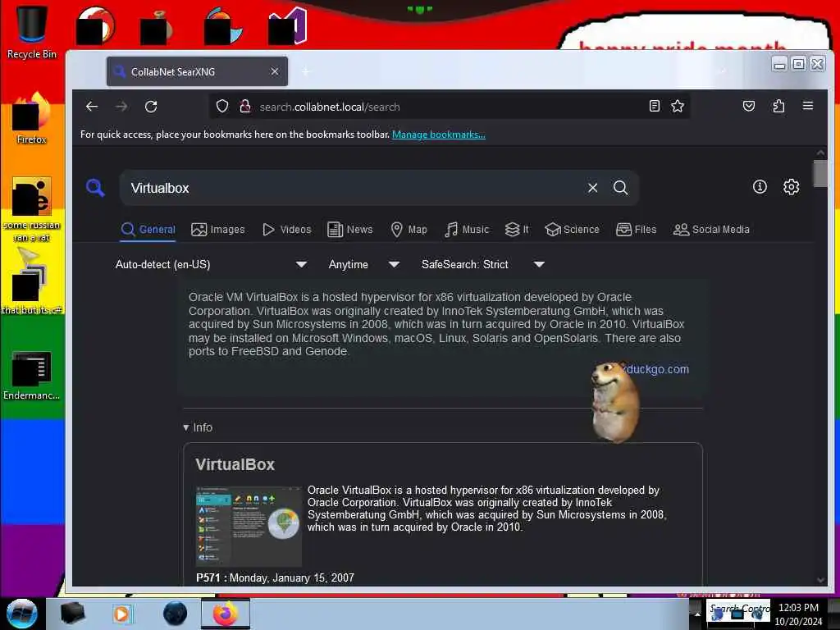Open the Auto-detect (en-US) language dropdown
The height and width of the screenshot is (630, 840).
(211, 264)
